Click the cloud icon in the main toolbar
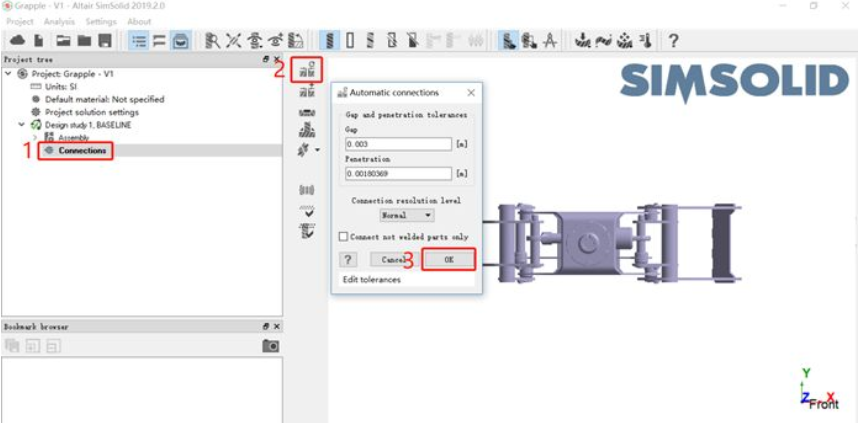Viewport: 858px width, 423px height. click(18, 40)
